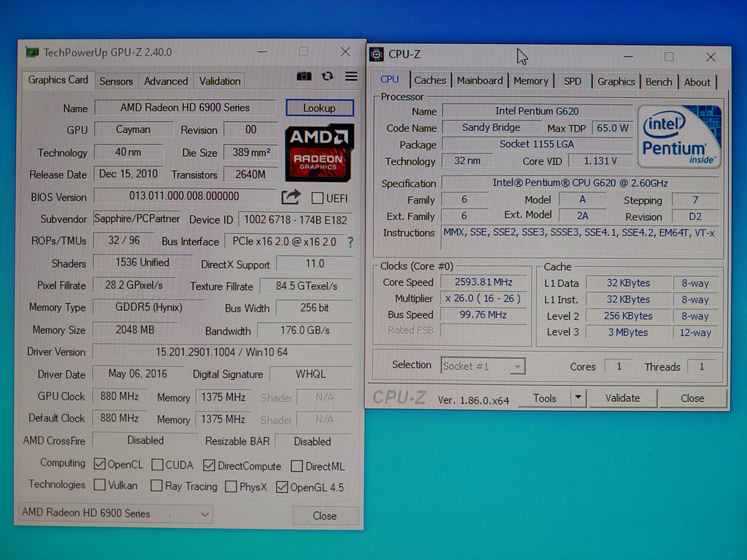Expand the Tools dropdown arrow in CPU-Z
This screenshot has width=747, height=560.
tap(578, 397)
